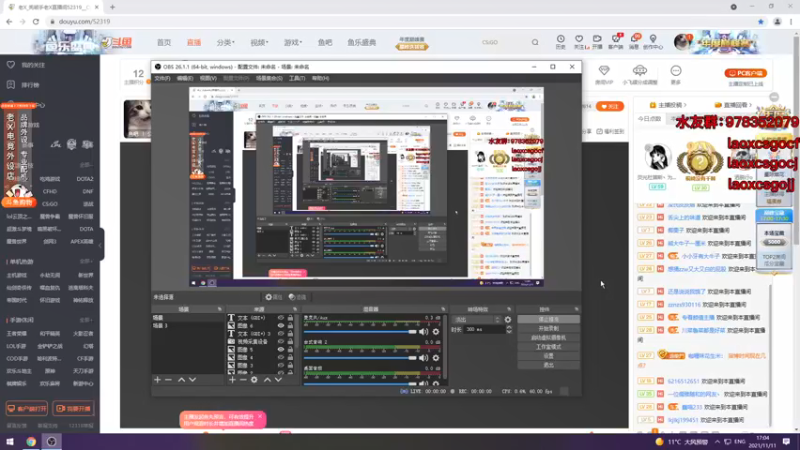
Task: Open the 淡出 transition dropdown
Action: coord(476,319)
